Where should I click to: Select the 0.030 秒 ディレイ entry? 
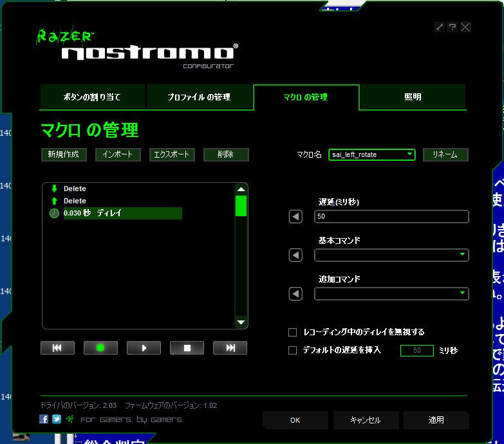pos(122,213)
